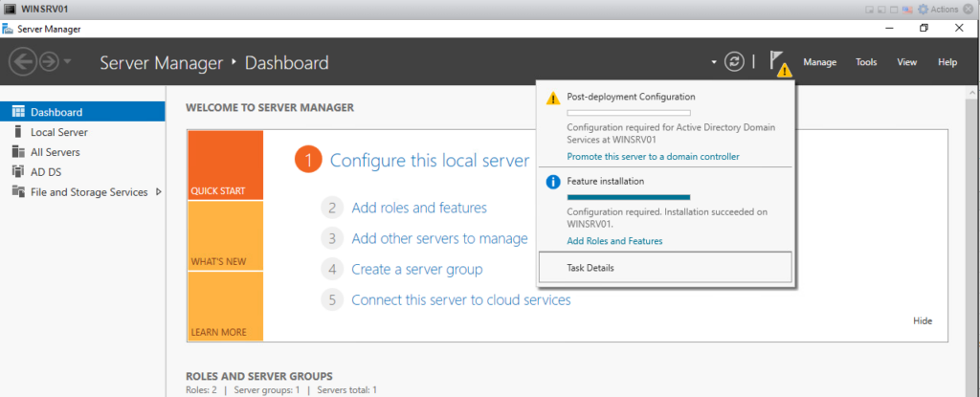Image resolution: width=980 pixels, height=397 pixels.
Task: Click the step 4 number circle
Action: click(x=332, y=269)
